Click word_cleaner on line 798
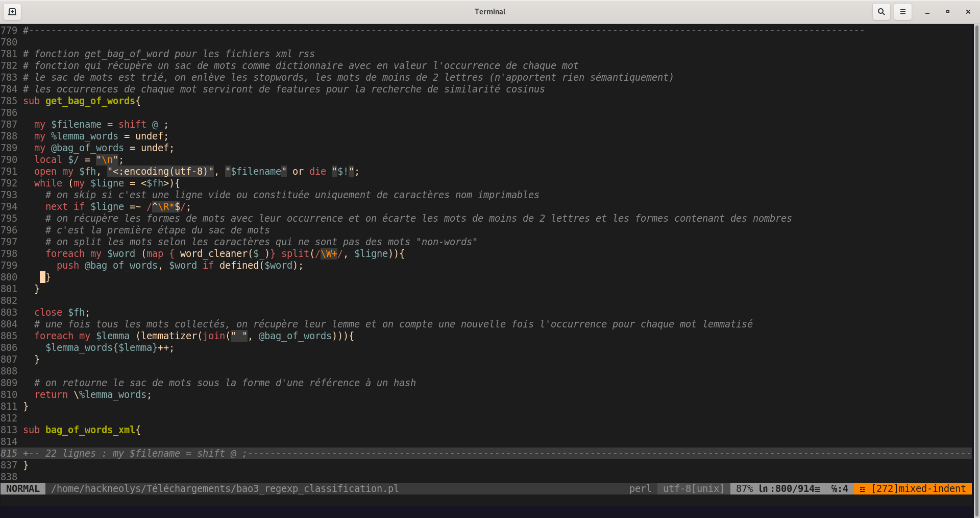980x518 pixels. 213,253
